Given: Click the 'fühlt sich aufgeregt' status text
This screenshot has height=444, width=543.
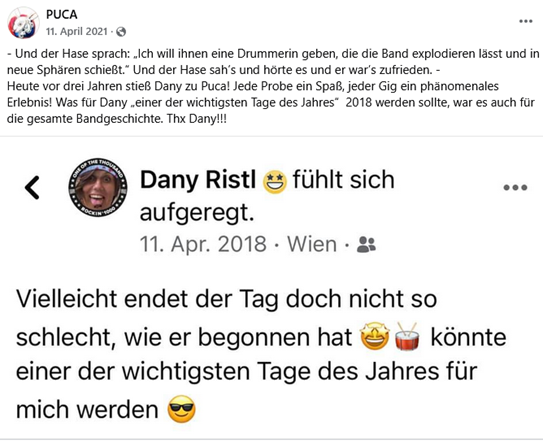Looking at the screenshot, I should [267, 196].
